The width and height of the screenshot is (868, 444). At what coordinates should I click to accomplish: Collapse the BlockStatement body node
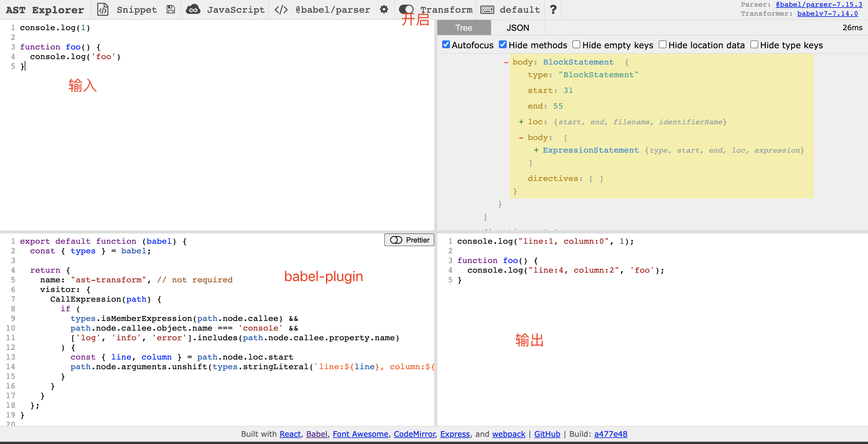click(x=506, y=62)
